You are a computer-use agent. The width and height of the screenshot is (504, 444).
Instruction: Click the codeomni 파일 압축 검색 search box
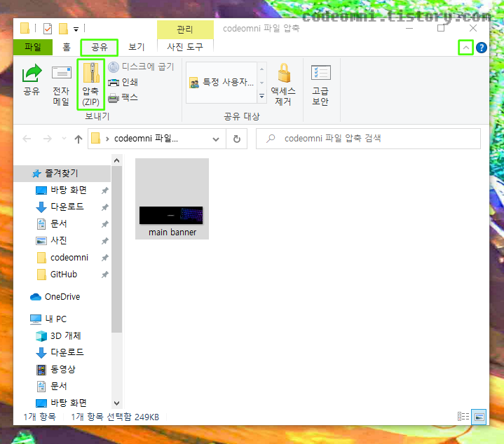click(368, 139)
